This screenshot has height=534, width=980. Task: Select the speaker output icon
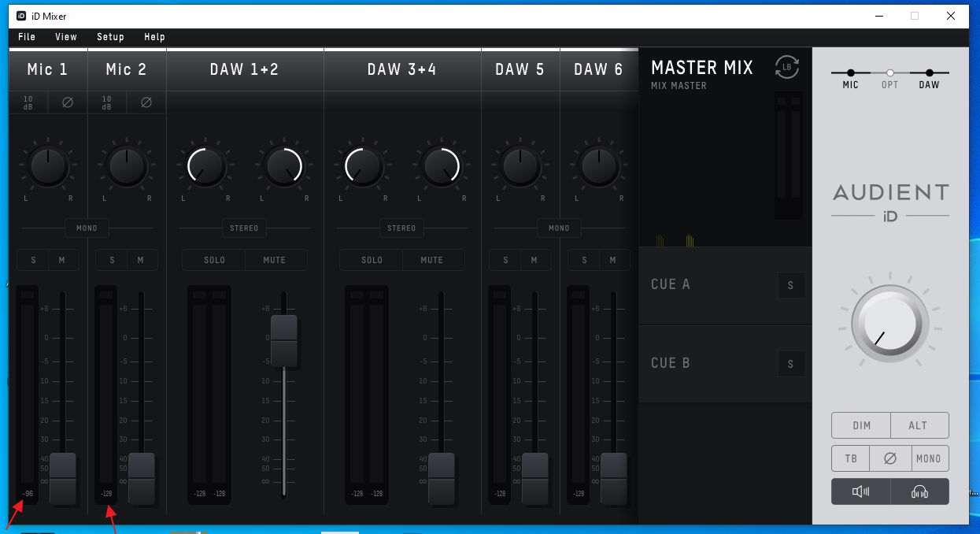860,491
